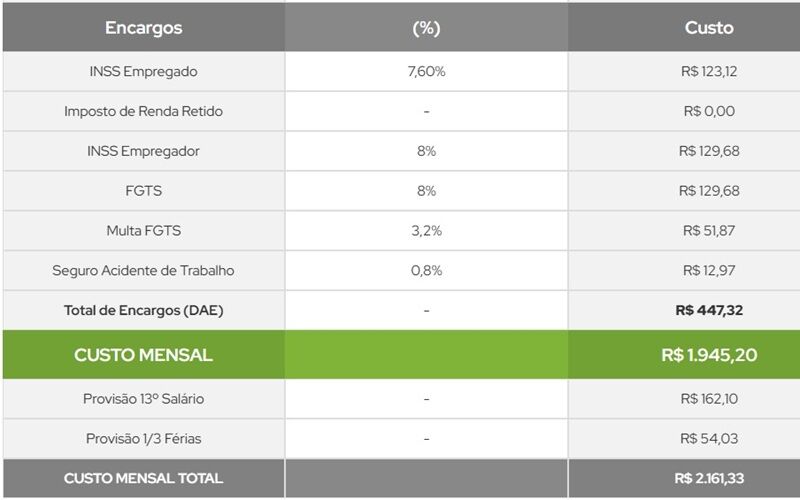The image size is (800, 500).
Task: Select the 3,2% percentage cell
Action: click(x=426, y=231)
